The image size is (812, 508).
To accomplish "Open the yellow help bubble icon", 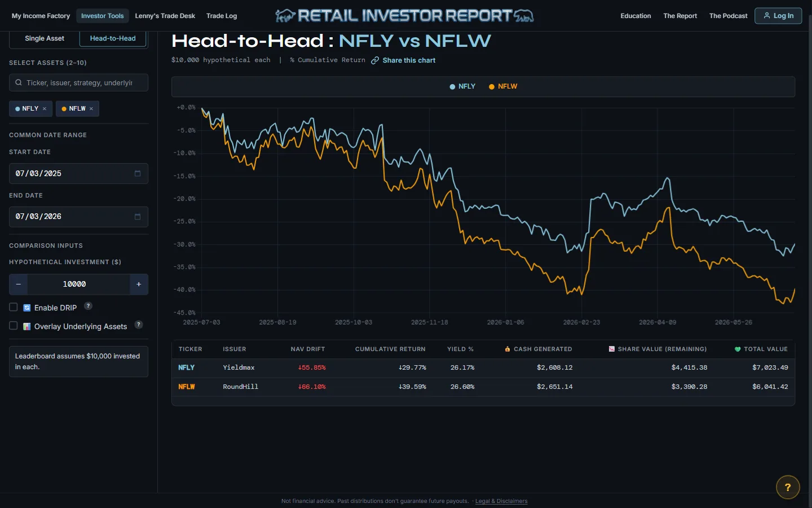I will click(x=788, y=487).
